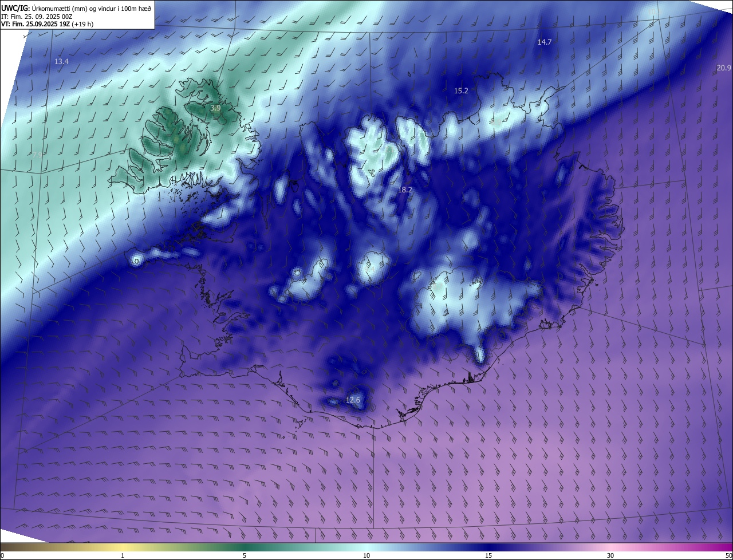Click the '50' tick on the colour scale
The image size is (733, 560).
click(x=728, y=555)
